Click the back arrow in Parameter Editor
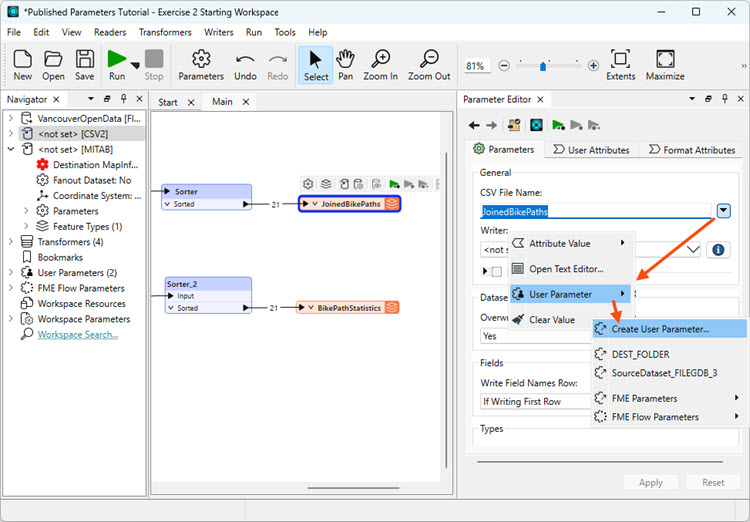The width and height of the screenshot is (750, 522). 474,125
